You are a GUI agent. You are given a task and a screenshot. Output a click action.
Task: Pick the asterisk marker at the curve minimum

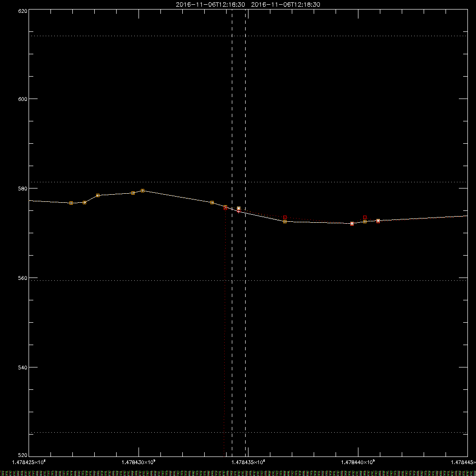[x=352, y=224]
